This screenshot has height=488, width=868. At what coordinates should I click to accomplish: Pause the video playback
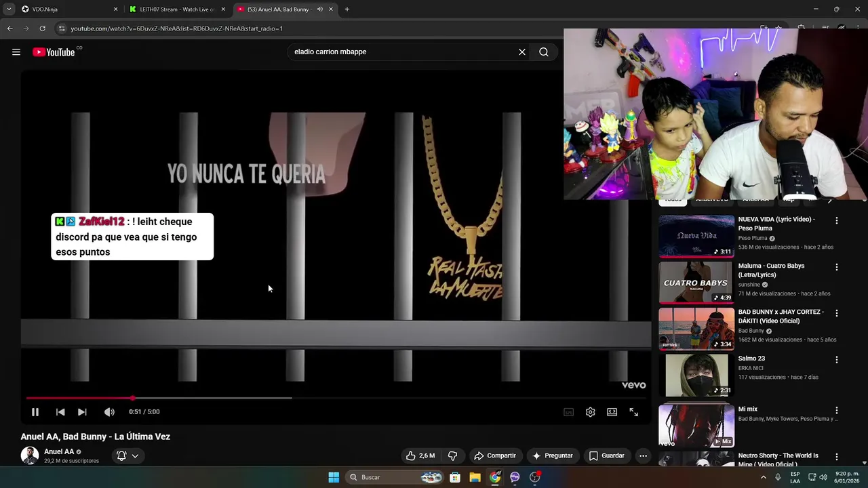(35, 412)
